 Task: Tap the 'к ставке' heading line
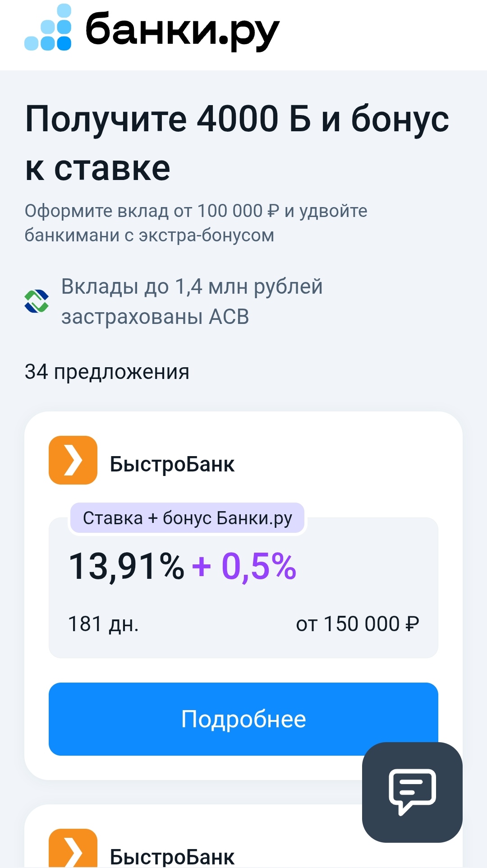coord(98,169)
